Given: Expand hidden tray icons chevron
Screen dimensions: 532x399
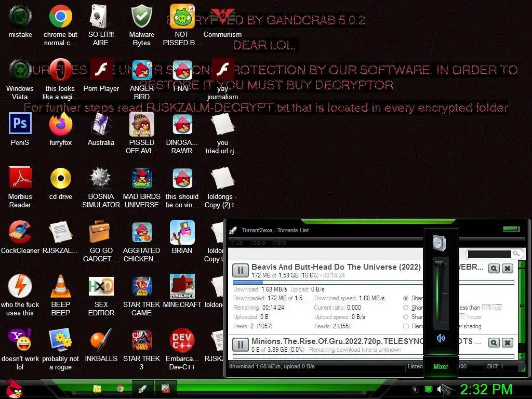Looking at the screenshot, I should point(415,390).
